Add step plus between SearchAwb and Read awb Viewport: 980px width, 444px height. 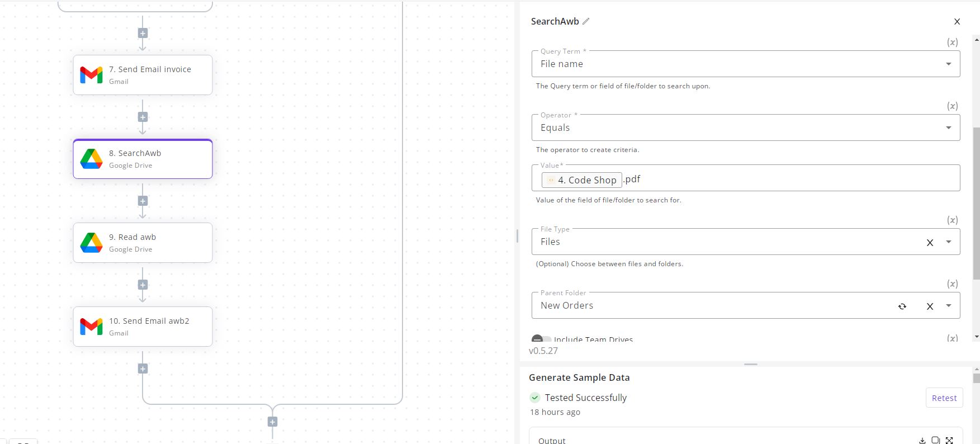tap(143, 201)
